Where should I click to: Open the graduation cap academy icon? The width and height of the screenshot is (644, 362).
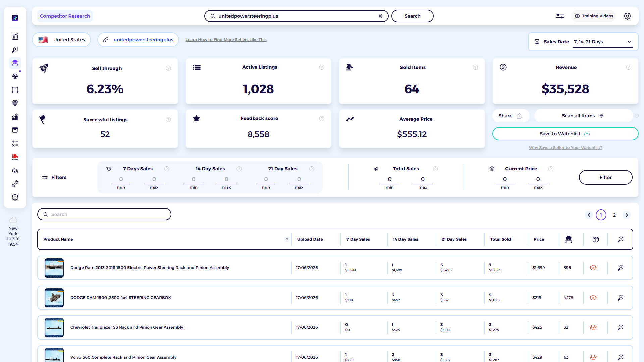tap(15, 171)
